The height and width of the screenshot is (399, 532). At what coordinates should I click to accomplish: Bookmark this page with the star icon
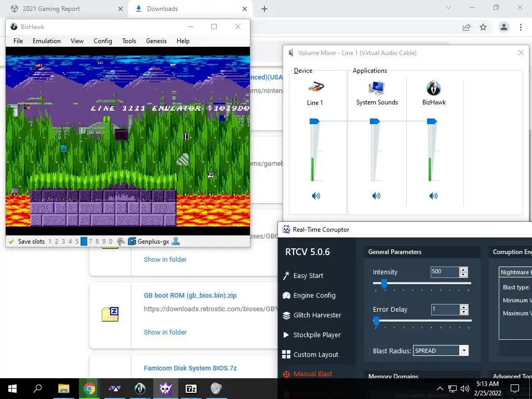coord(483,27)
